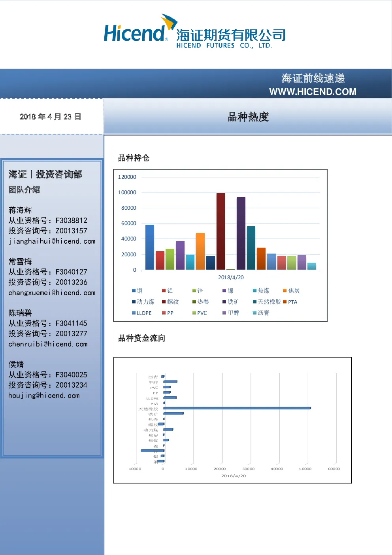This screenshot has width=392, height=555.
Task: Click the 镍 legend color swatch
Action: pyautogui.click(x=224, y=291)
